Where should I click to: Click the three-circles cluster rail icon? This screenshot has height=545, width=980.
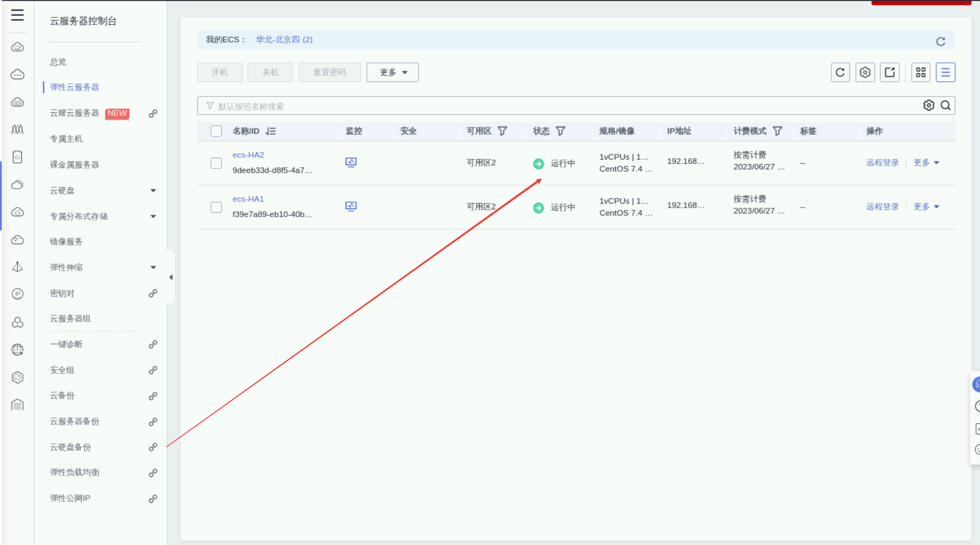click(x=17, y=322)
